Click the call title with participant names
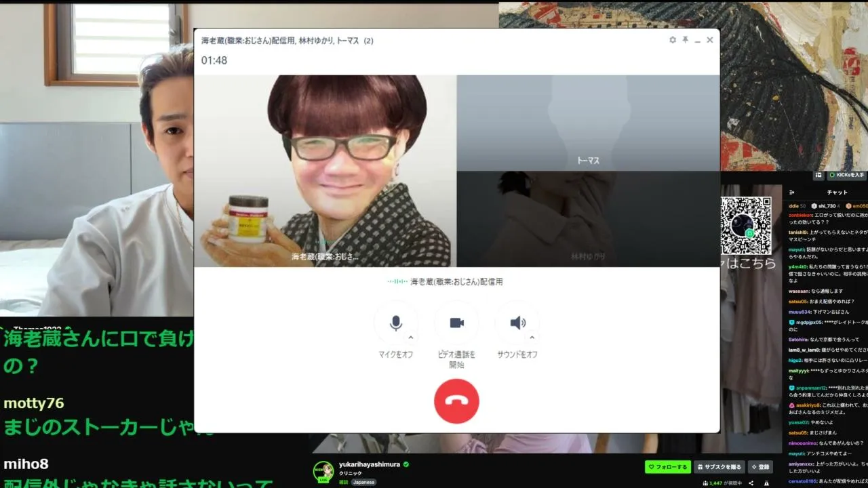Screen dimensions: 868x488 click(288, 41)
